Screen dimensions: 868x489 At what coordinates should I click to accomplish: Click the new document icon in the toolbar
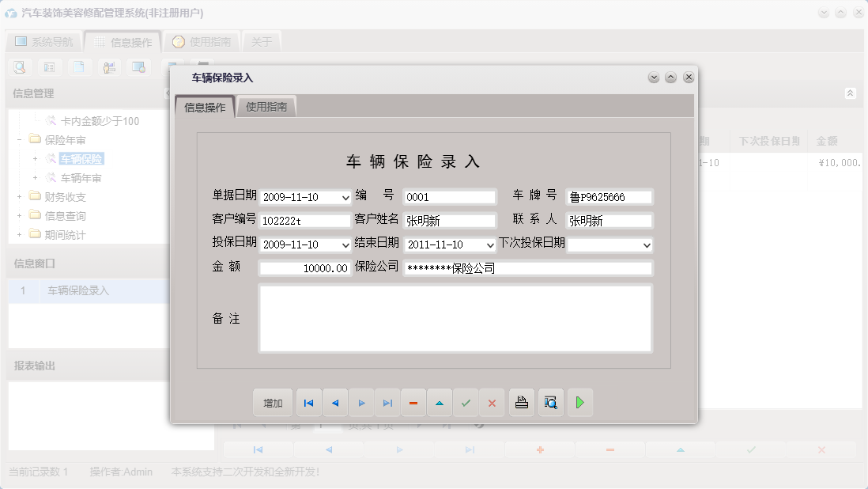(x=79, y=67)
